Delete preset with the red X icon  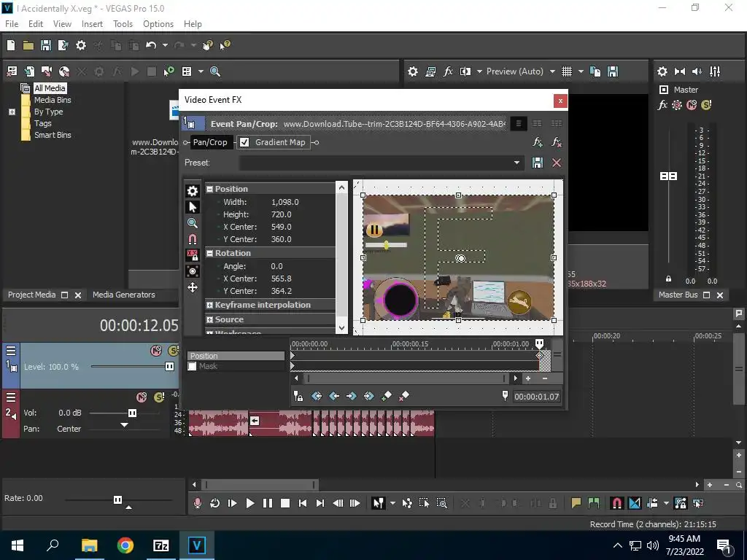coord(556,163)
